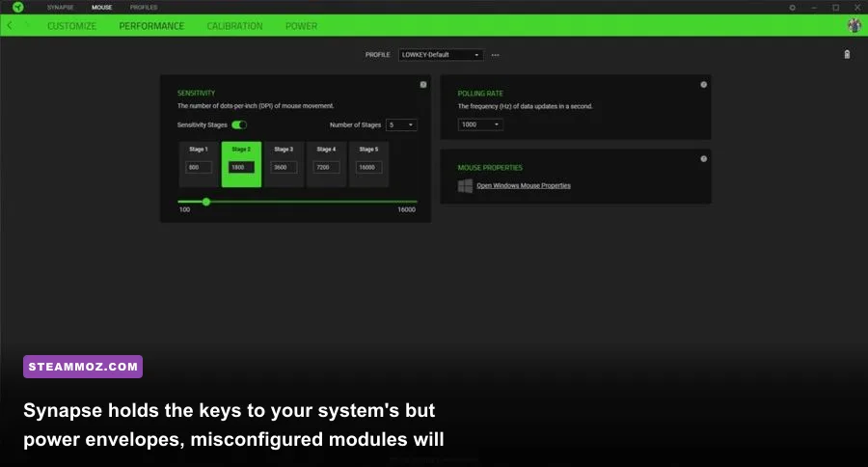Image resolution: width=868 pixels, height=467 pixels.
Task: Select the Stage 4 sensitivity box
Action: click(327, 164)
